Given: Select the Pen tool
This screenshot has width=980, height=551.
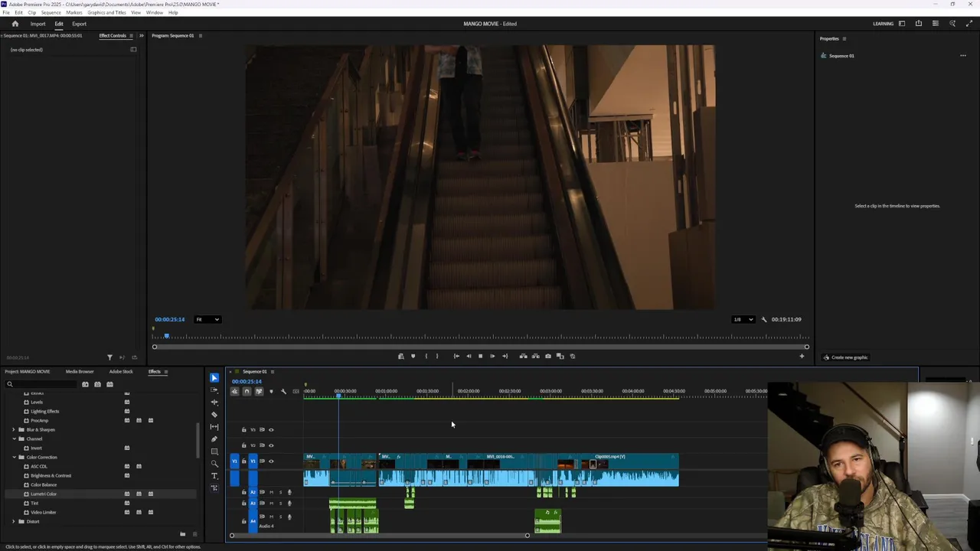Looking at the screenshot, I should (214, 439).
